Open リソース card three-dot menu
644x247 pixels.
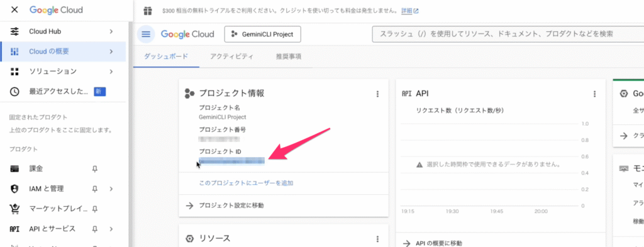click(x=377, y=239)
